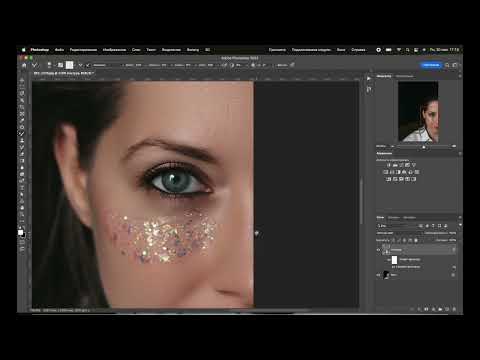Click the create new layer icon
Screen dimensions: 480x360
coord(447,309)
